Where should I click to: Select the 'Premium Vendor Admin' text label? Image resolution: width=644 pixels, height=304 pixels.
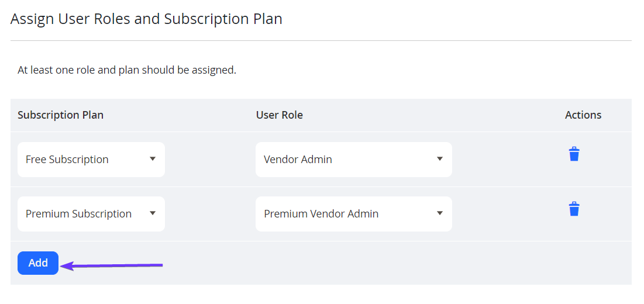[321, 214]
